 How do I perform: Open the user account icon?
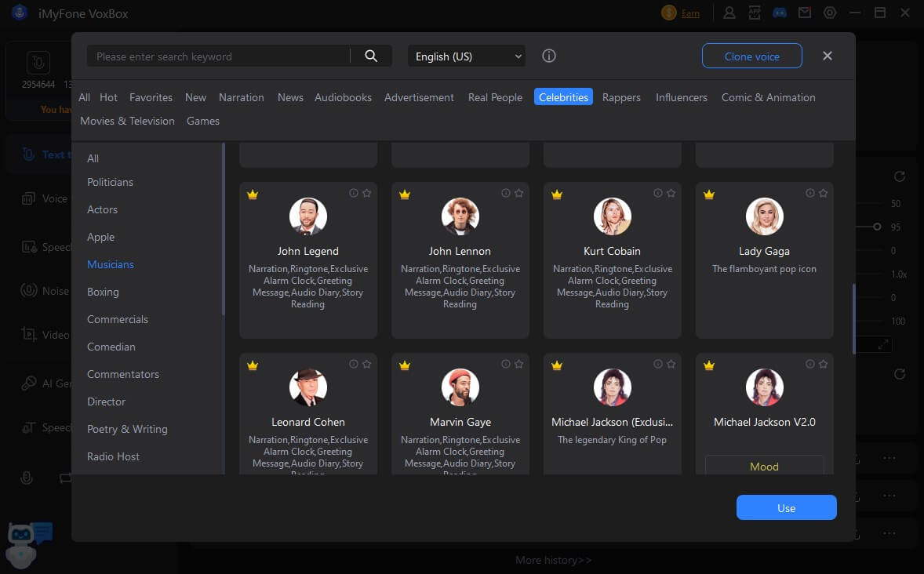(729, 13)
